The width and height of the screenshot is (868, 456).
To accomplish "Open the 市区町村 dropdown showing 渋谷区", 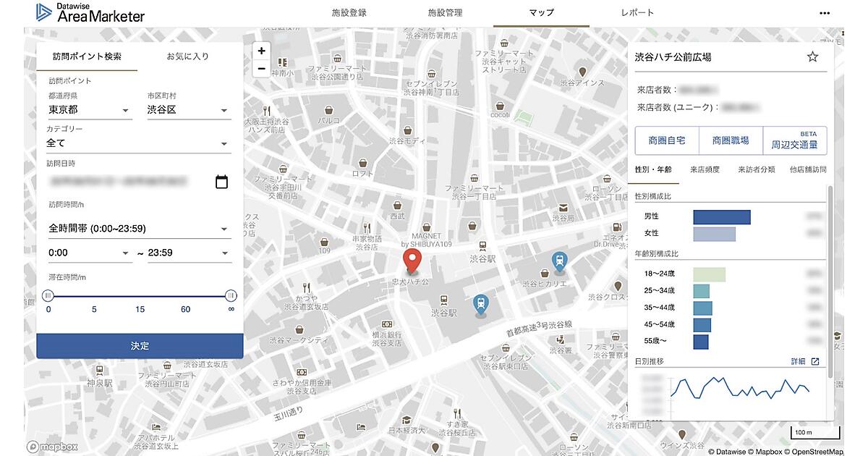I will pos(188,110).
